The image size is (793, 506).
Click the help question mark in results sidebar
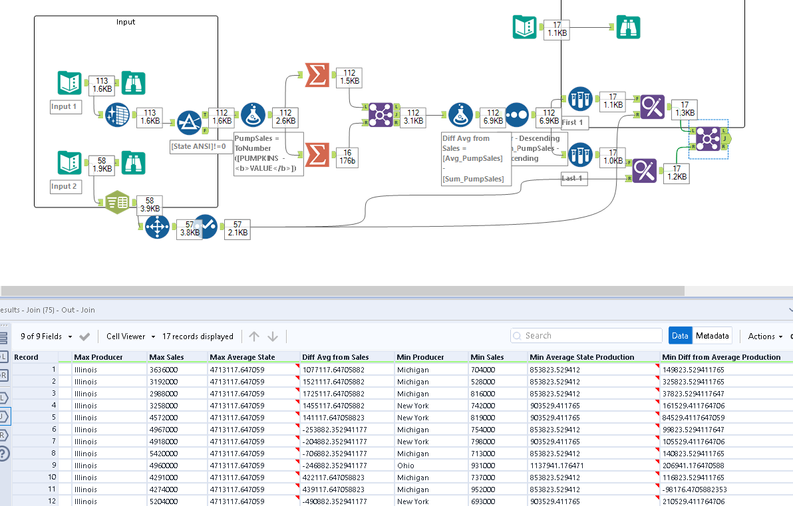[x=4, y=453]
